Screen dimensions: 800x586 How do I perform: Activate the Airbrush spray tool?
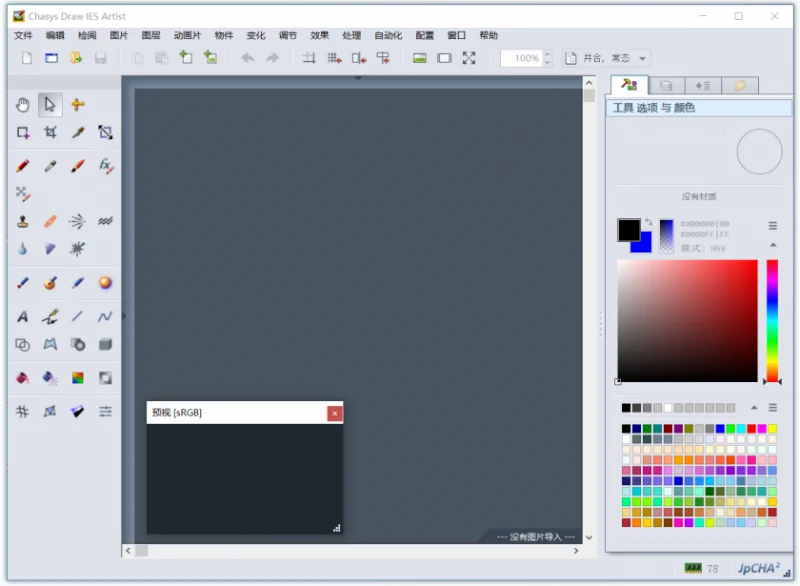point(77,222)
